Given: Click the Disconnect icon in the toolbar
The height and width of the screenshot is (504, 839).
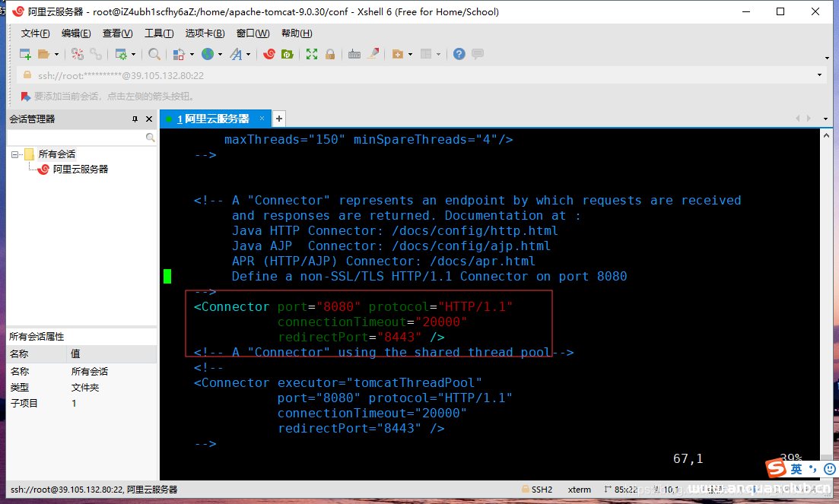Looking at the screenshot, I should (x=96, y=54).
